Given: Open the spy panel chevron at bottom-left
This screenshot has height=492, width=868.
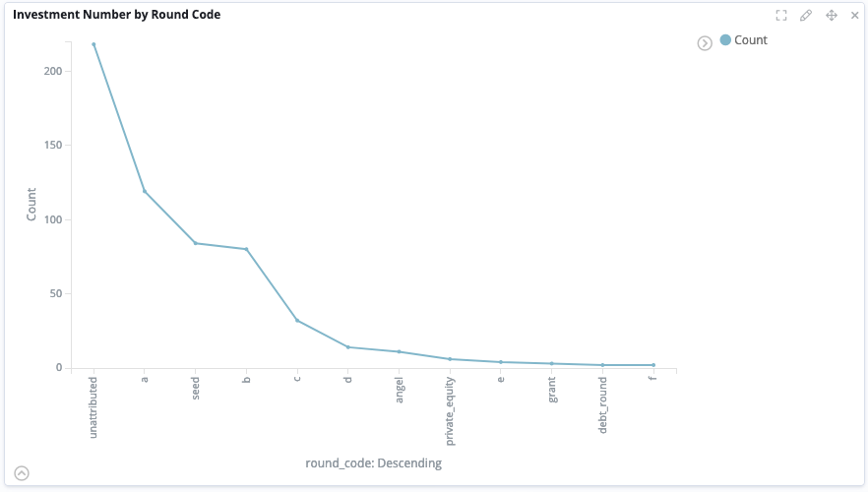Looking at the screenshot, I should tap(22, 472).
